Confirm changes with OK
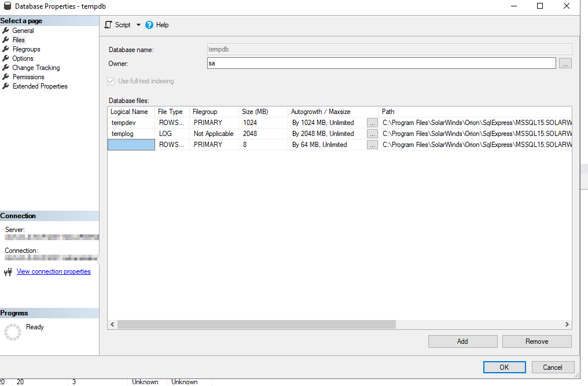 (x=504, y=367)
